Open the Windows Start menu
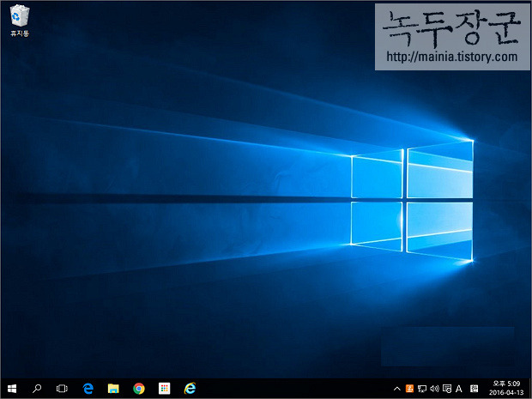The width and height of the screenshot is (532, 399). tap(12, 389)
